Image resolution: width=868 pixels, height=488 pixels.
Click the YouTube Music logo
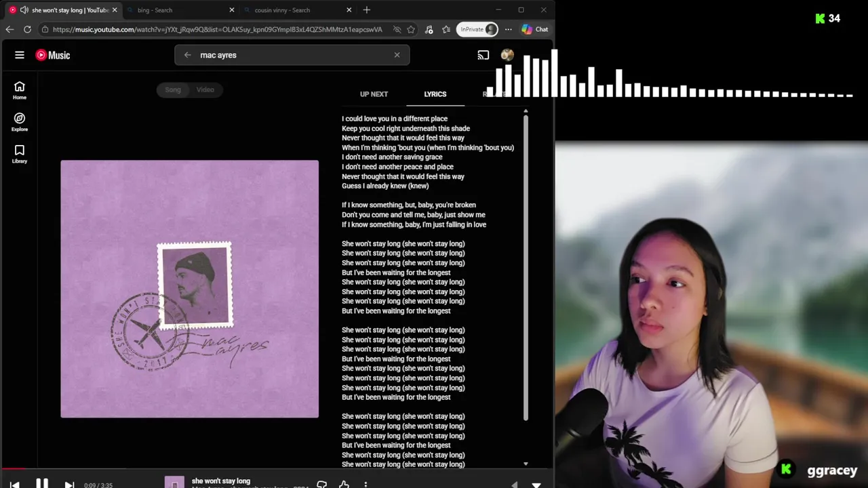pyautogui.click(x=53, y=55)
